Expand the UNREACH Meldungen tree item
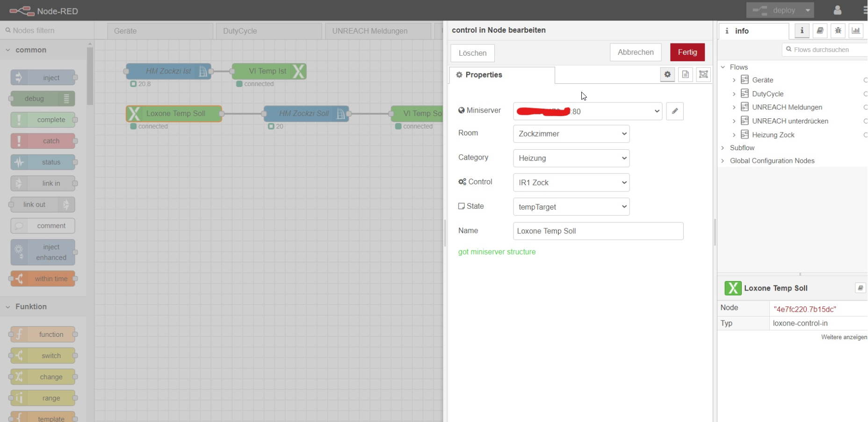Screen dimensions: 868x422 (x=734, y=107)
